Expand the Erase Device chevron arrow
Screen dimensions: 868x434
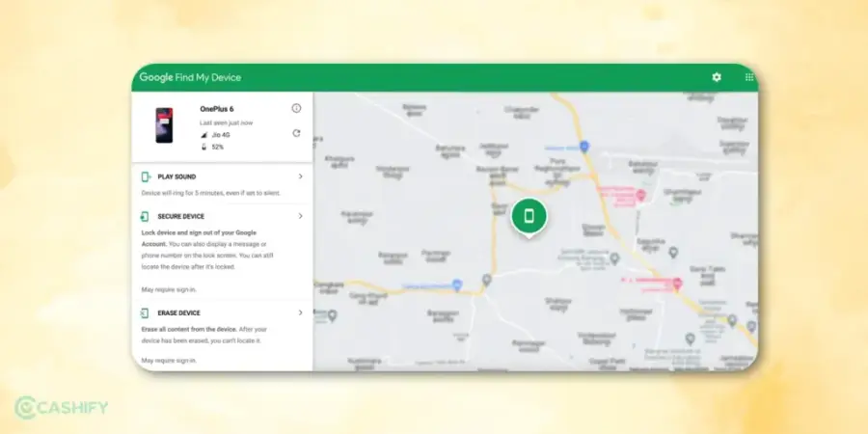[x=300, y=313]
